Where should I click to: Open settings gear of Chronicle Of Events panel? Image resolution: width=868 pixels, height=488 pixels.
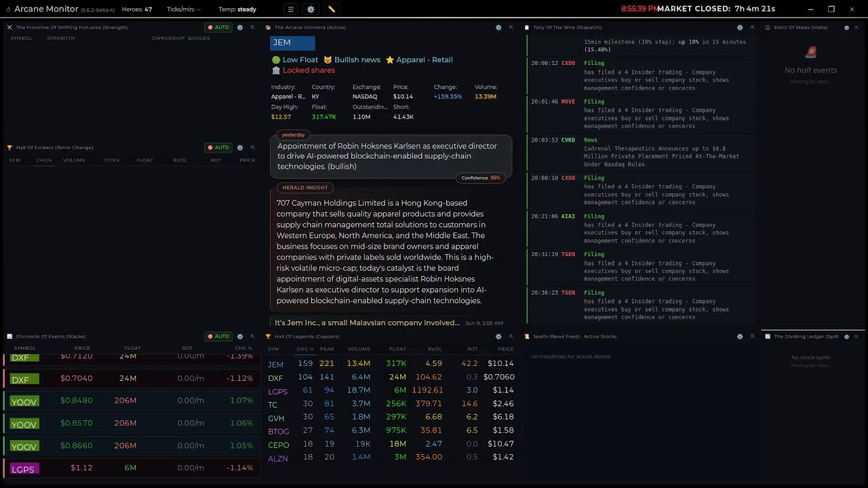[240, 336]
